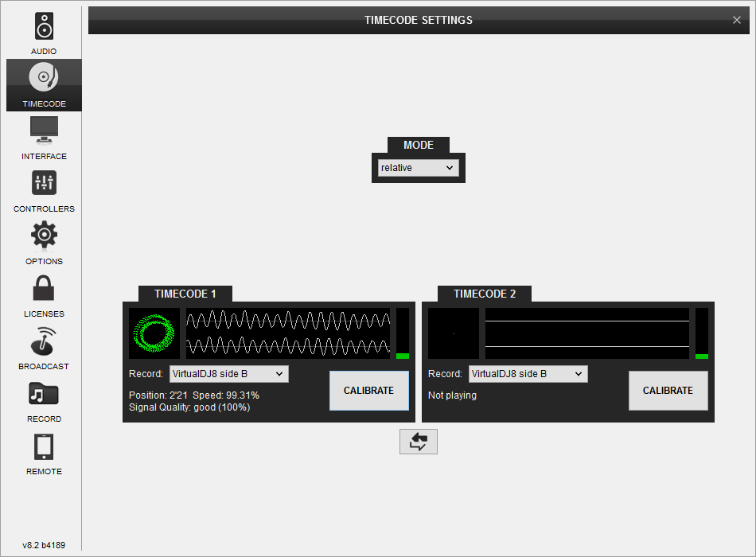Click the TIMECODE 2 panel header
Image resolution: width=756 pixels, height=557 pixels.
pyautogui.click(x=485, y=294)
